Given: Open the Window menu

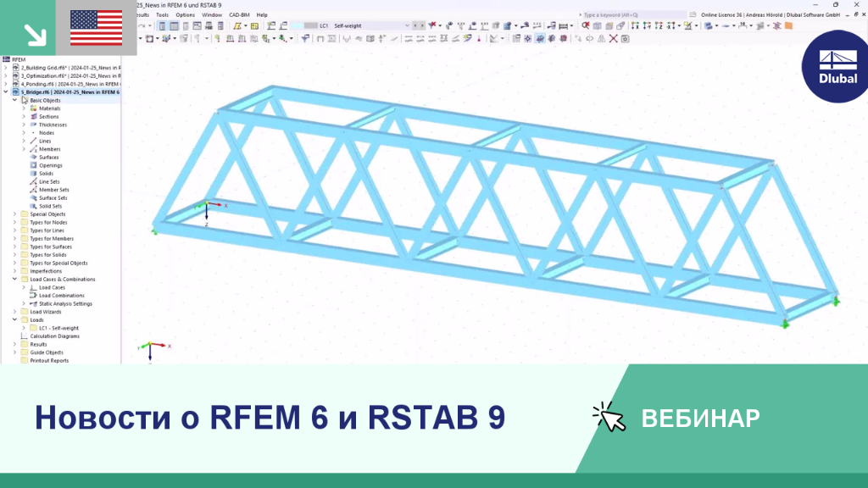Looking at the screenshot, I should pyautogui.click(x=211, y=15).
